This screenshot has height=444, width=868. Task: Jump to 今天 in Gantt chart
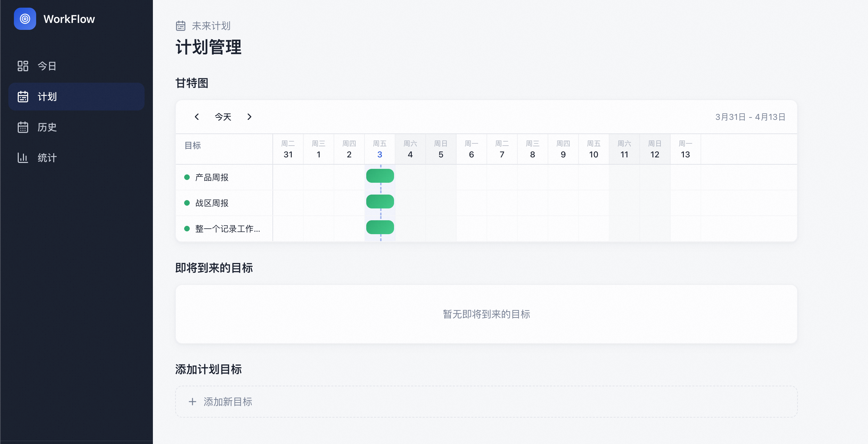pyautogui.click(x=223, y=117)
